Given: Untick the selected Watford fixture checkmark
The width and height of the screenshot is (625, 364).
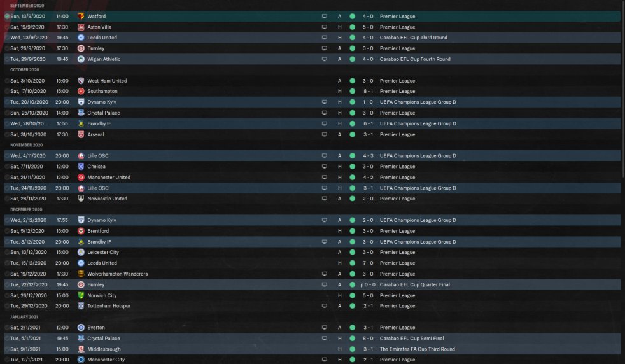Looking at the screenshot, I should tap(7, 16).
